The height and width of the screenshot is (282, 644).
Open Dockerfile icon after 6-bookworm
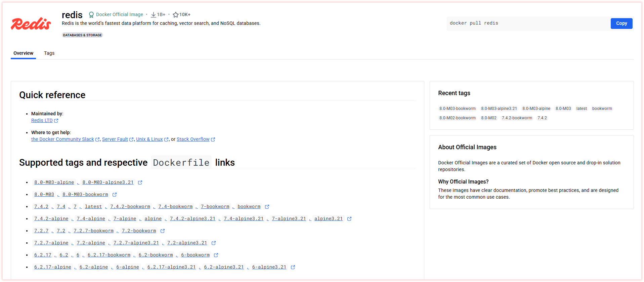[216, 255]
